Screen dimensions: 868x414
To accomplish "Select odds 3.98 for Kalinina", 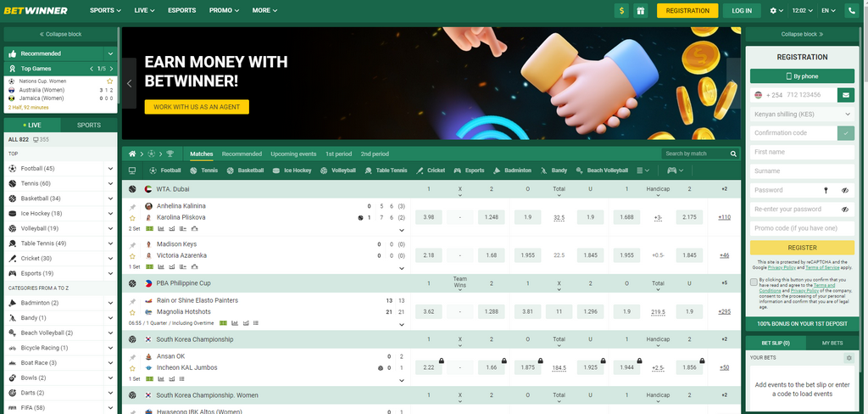I will pyautogui.click(x=428, y=217).
